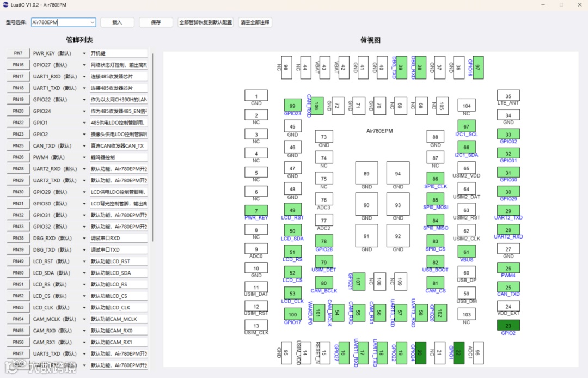588x378 pixels.
Task: Select the PIN7 button in pin list
Action: (18, 53)
